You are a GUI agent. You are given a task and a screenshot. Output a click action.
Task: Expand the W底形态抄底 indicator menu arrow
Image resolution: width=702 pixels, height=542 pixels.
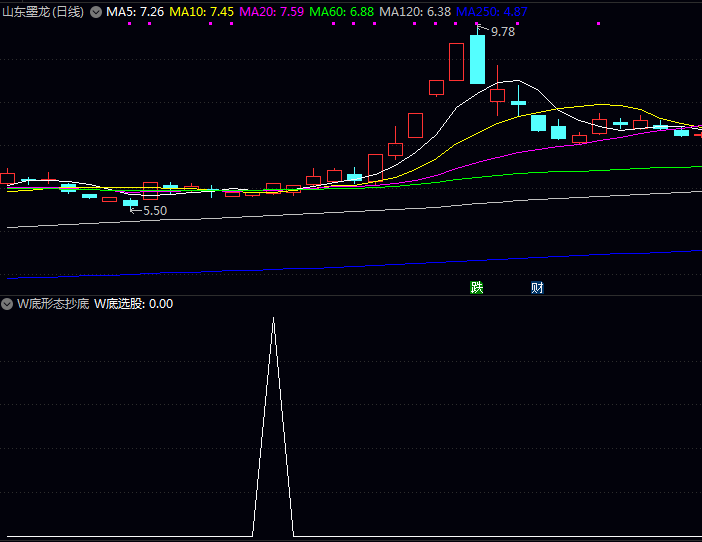(x=8, y=303)
